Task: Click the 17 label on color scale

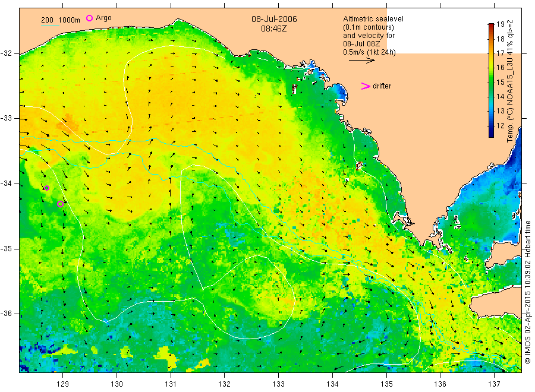Action: click(x=500, y=53)
